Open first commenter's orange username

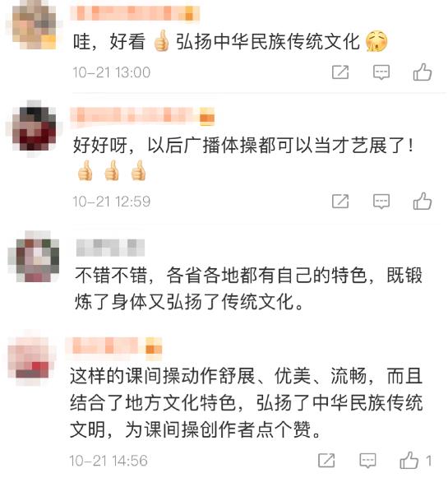tap(135, 12)
